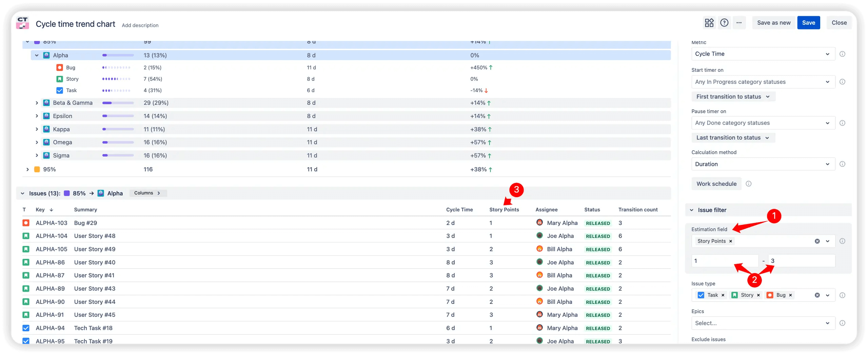Click info icon beside Issue type field
The height and width of the screenshot is (355, 868).
tap(842, 295)
